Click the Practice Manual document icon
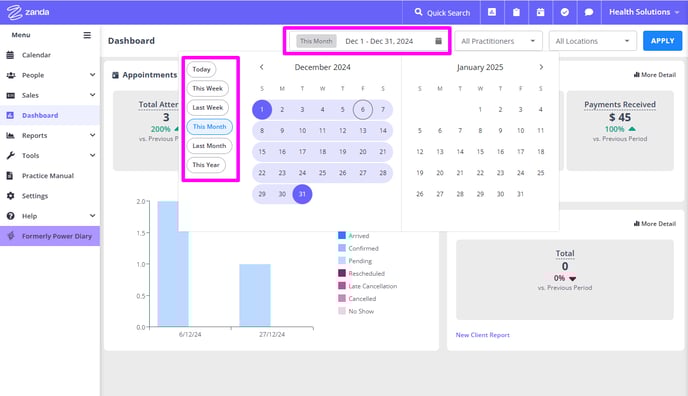The width and height of the screenshot is (688, 396). pyautogui.click(x=10, y=175)
